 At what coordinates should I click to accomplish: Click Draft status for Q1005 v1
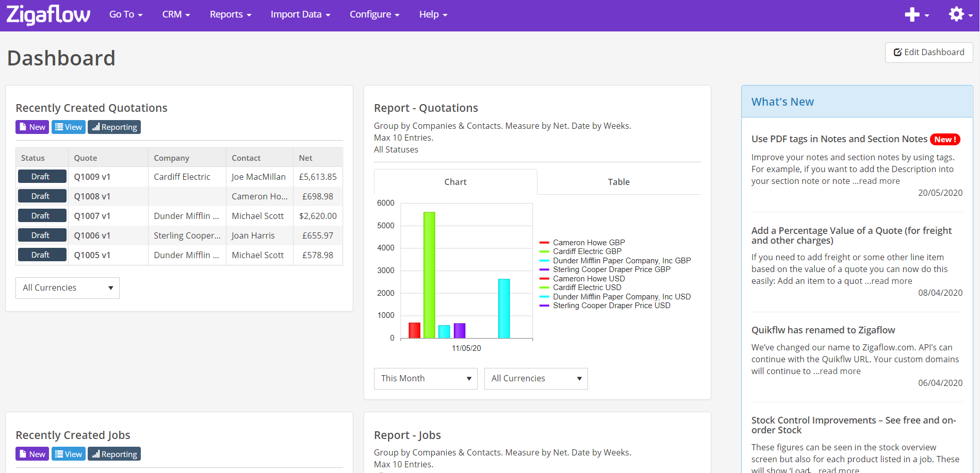(42, 255)
